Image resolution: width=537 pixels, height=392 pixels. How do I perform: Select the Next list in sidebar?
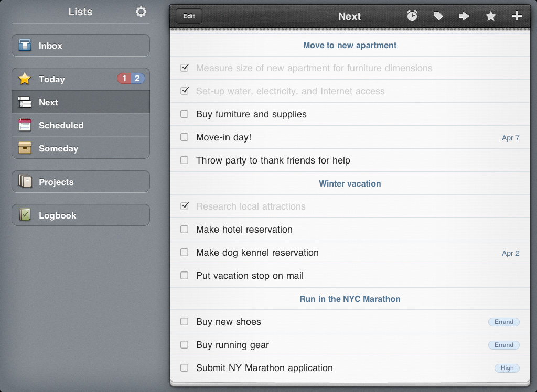point(80,102)
